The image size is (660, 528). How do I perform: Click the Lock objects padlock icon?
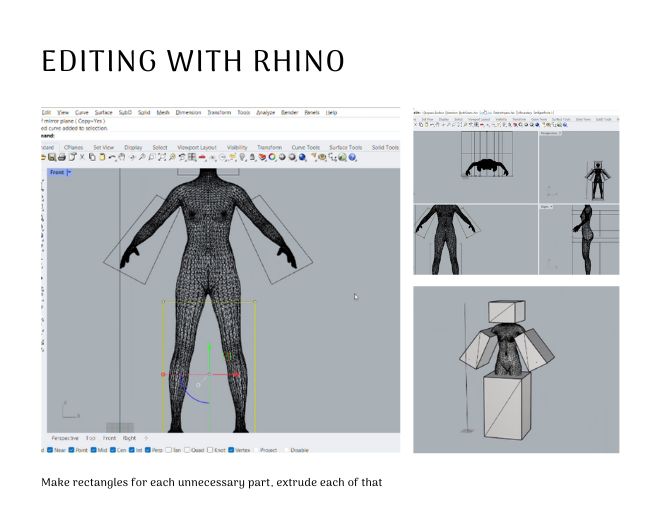[252, 157]
